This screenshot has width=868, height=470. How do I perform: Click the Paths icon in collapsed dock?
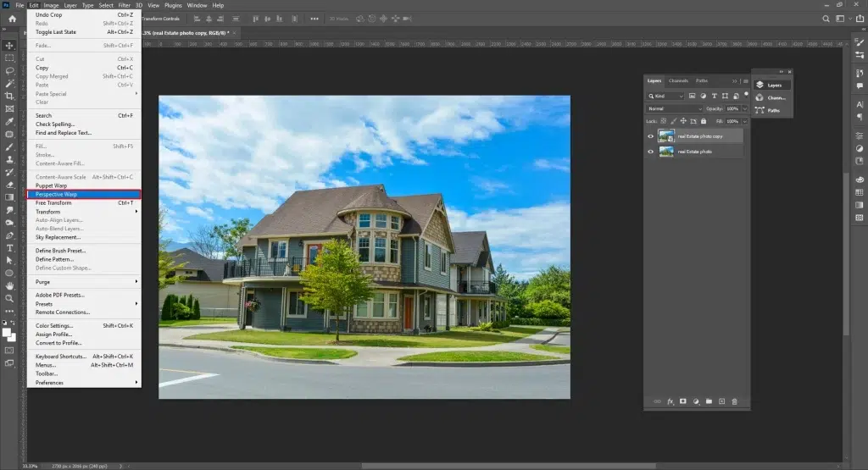(x=760, y=110)
